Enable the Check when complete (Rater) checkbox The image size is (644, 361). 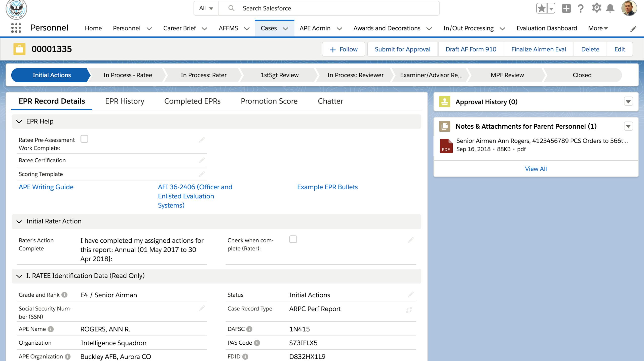click(293, 239)
